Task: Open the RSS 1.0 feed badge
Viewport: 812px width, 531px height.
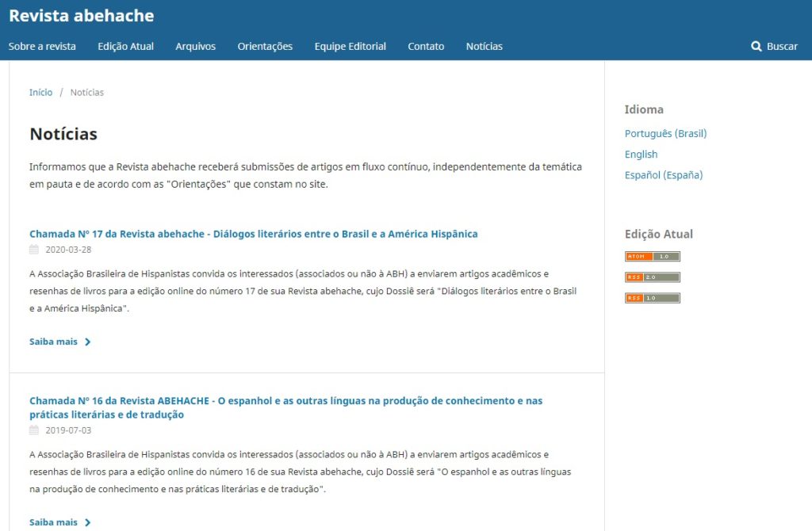Action: tap(652, 298)
